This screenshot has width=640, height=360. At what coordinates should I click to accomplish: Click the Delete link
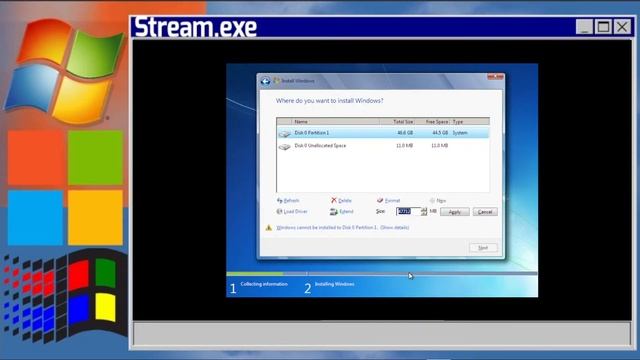345,200
